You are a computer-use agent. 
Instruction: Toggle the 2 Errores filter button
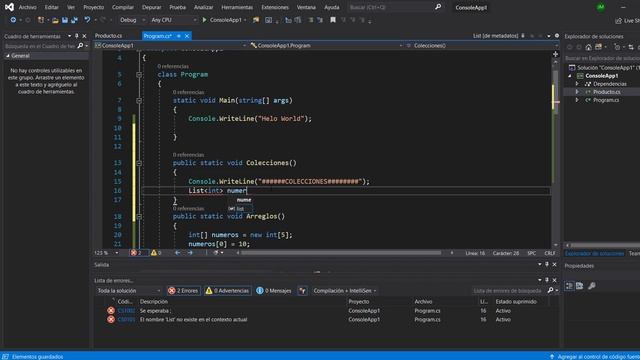(183, 291)
